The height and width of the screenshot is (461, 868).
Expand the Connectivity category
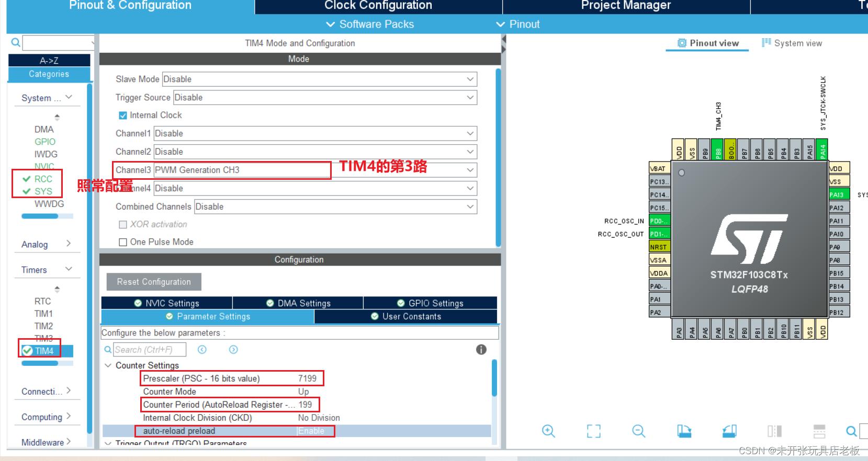pos(69,390)
